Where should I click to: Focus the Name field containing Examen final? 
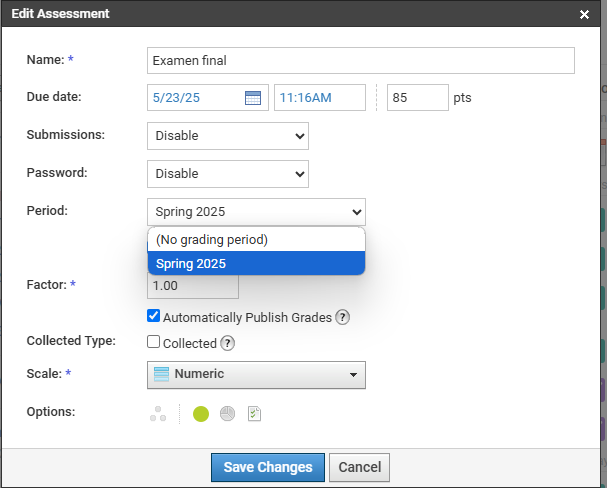[x=361, y=60]
